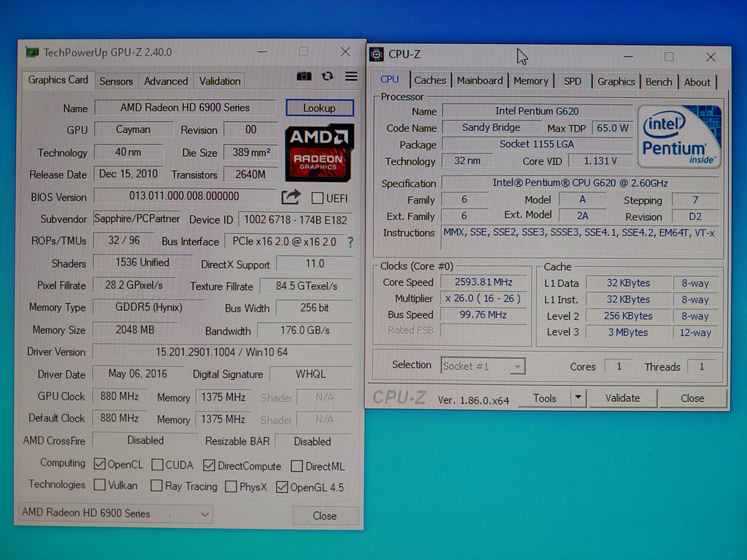747x560 pixels.
Task: Open the AMD Radeon HD 6900 Series dropdown
Action: coord(116,513)
